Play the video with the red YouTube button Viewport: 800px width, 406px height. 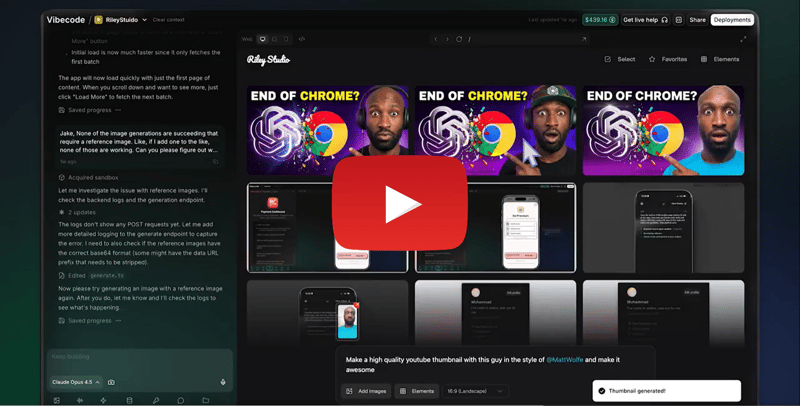[399, 203]
